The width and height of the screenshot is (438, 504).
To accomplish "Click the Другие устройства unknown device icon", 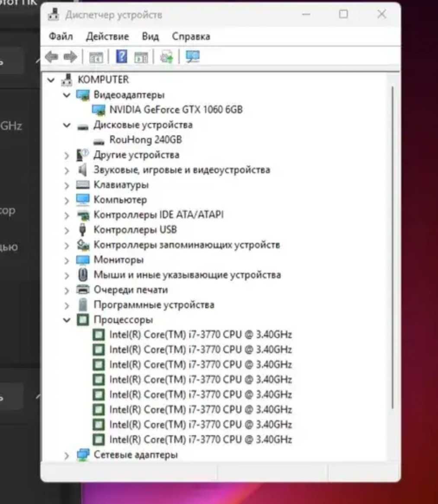I will coord(83,155).
